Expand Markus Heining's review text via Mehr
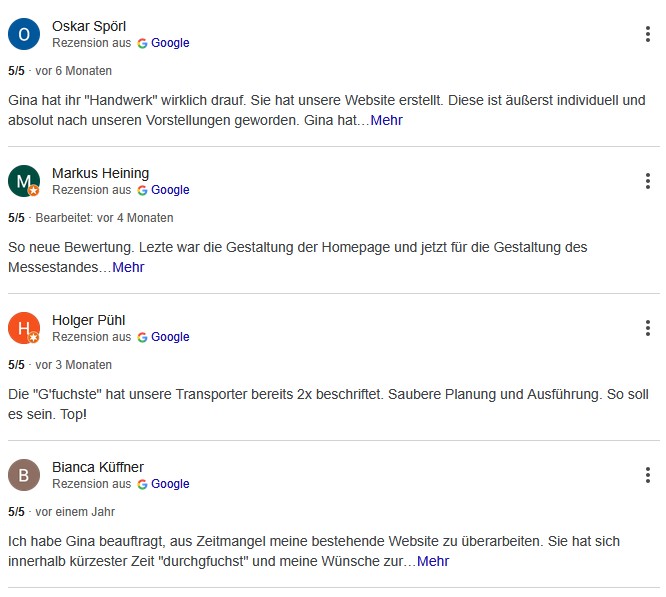The image size is (666, 597). (x=128, y=267)
